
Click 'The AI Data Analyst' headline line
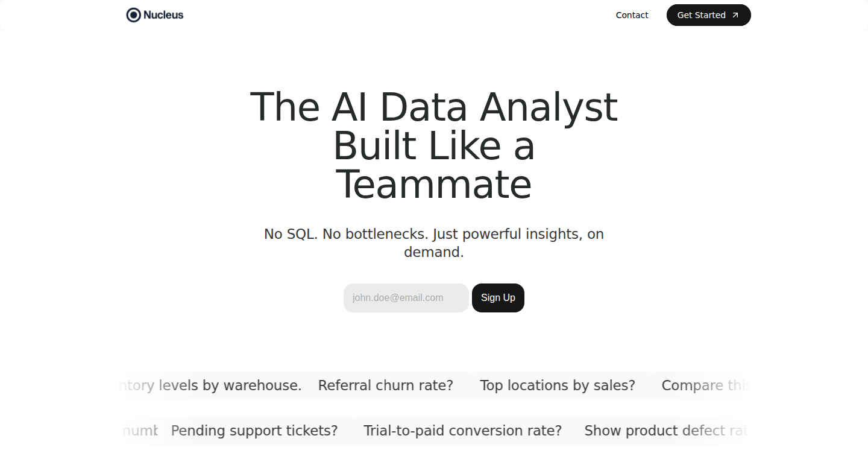(x=434, y=107)
